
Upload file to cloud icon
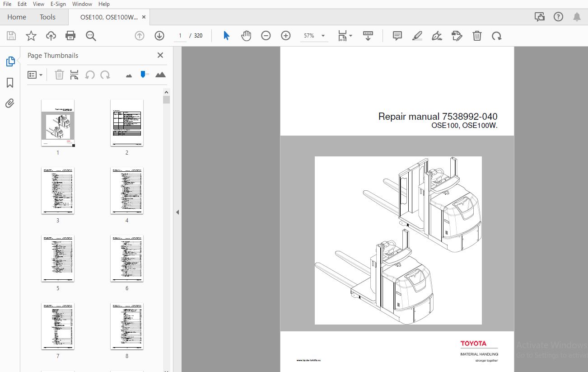51,36
